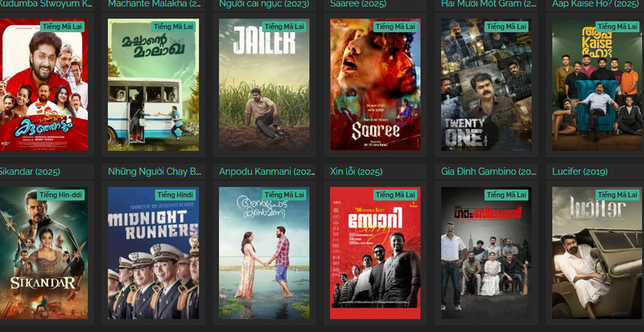Click the Tiếng Hindi badge on Midnight Runners

coord(175,195)
